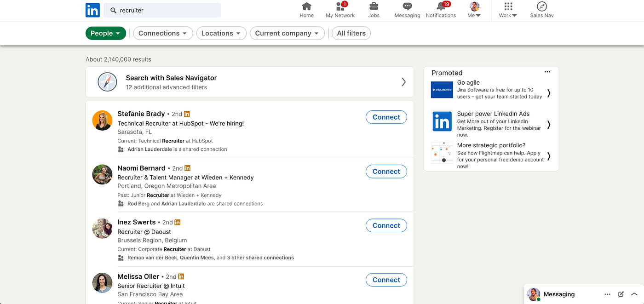The width and height of the screenshot is (644, 304).
Task: Click shared connections icon under Naomi Bernard
Action: click(x=121, y=204)
